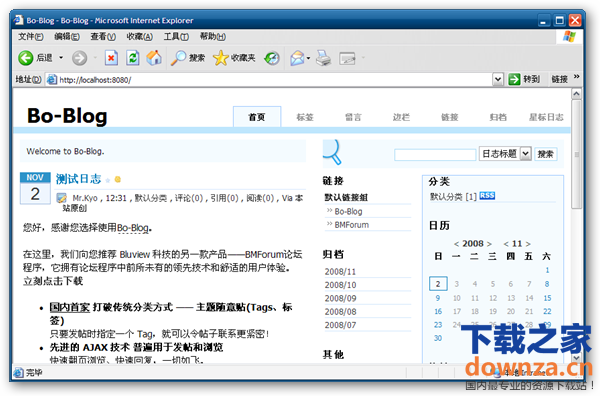Expand the address bar dropdown arrow
600x396 pixels.
click(497, 80)
